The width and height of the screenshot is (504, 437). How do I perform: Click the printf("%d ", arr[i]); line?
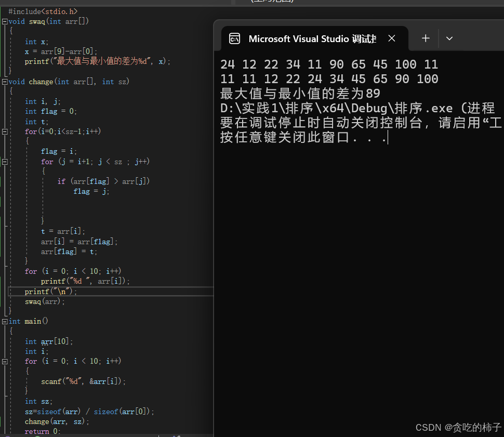coord(85,281)
